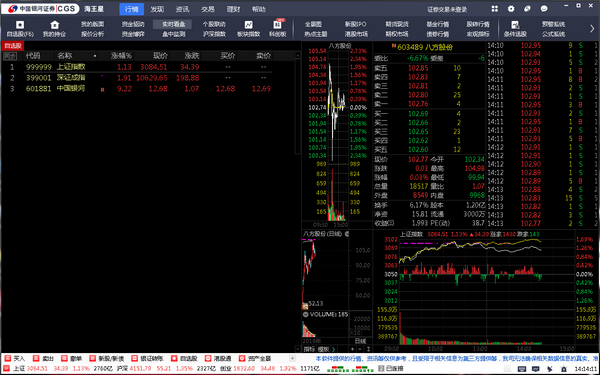
Task: Open 资产全景 shortcut in bottom bar
Action: (255, 359)
